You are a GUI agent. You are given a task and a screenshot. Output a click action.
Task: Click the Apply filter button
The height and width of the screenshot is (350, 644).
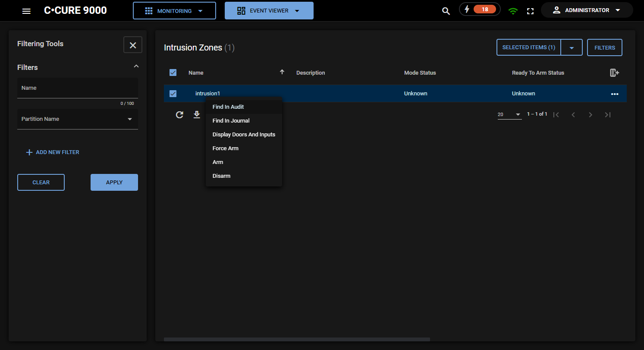tap(114, 183)
